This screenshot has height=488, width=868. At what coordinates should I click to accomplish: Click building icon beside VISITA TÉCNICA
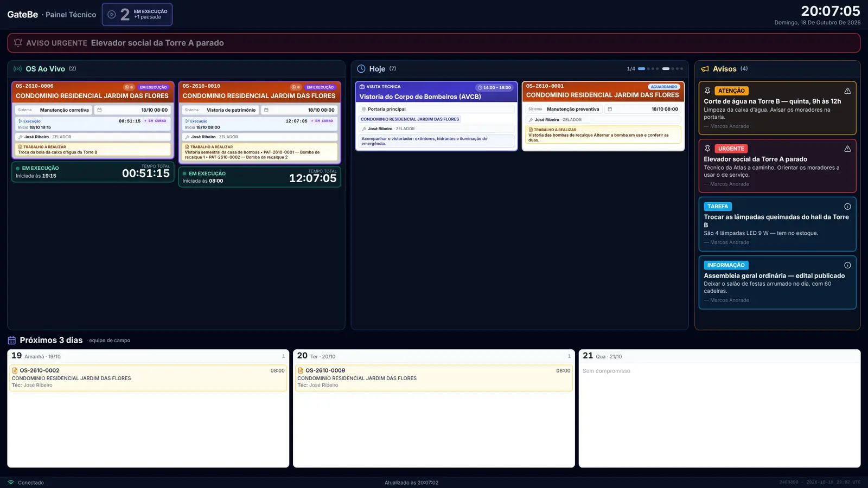pyautogui.click(x=362, y=87)
